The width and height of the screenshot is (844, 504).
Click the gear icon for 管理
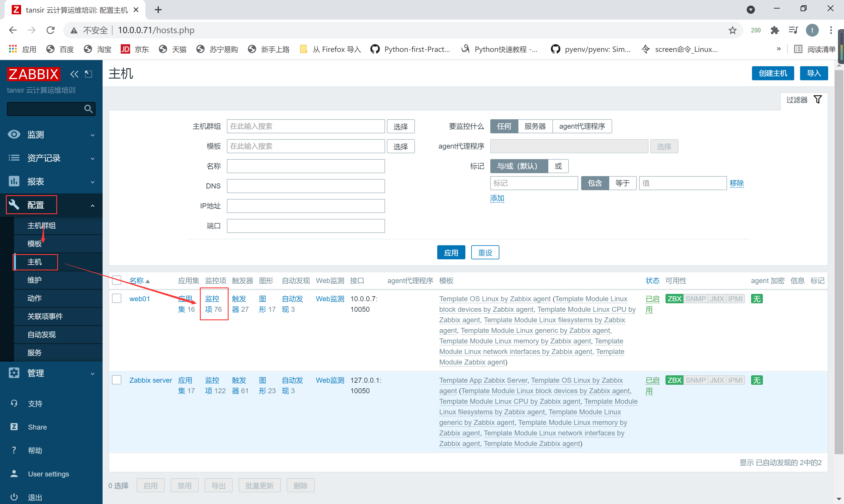pos(14,372)
